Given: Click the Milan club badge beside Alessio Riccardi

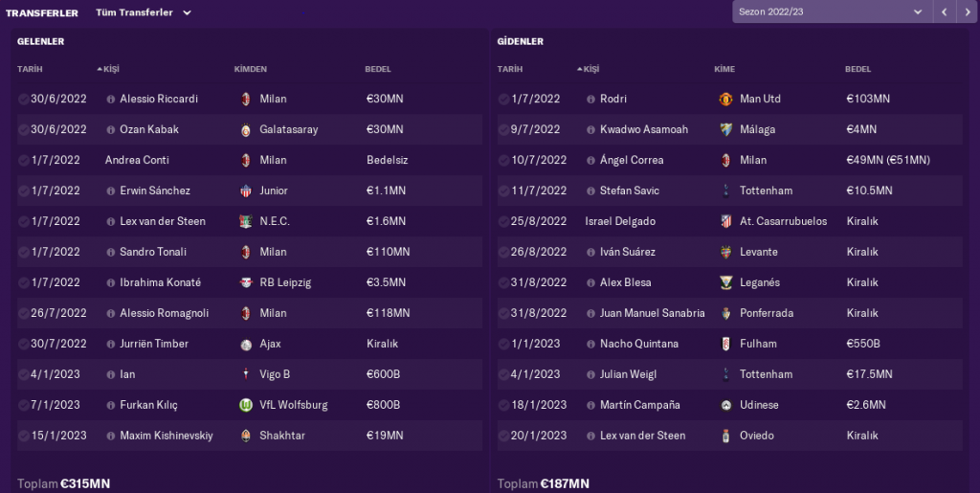Looking at the screenshot, I should point(246,99).
